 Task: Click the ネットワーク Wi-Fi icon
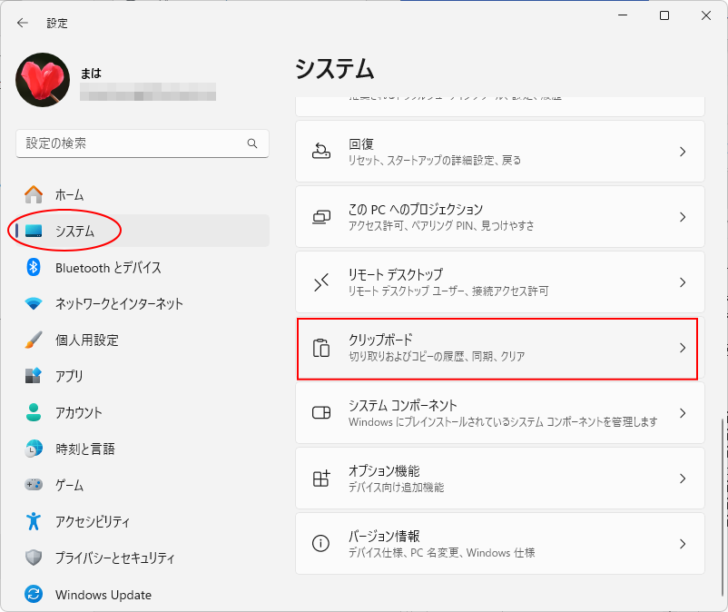pyautogui.click(x=33, y=304)
